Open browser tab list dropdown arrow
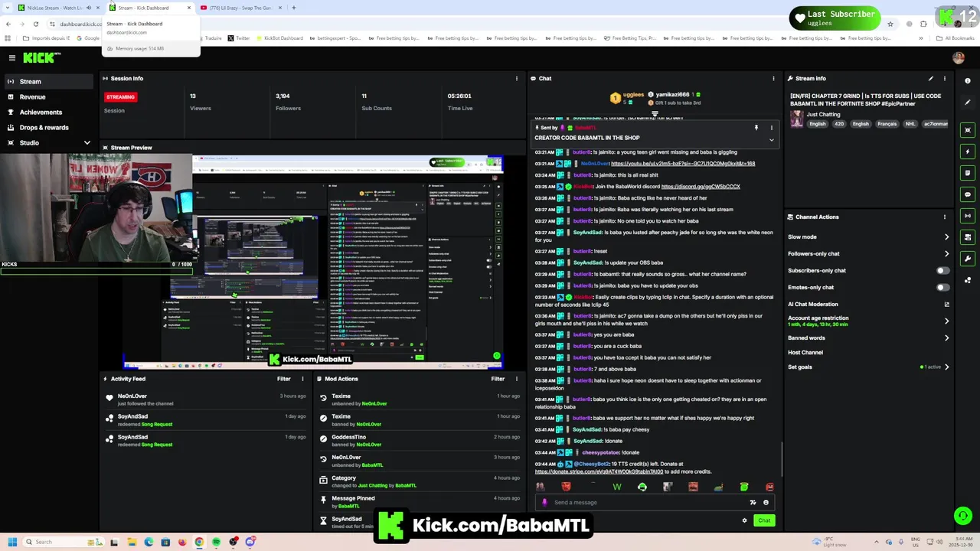 [8, 8]
